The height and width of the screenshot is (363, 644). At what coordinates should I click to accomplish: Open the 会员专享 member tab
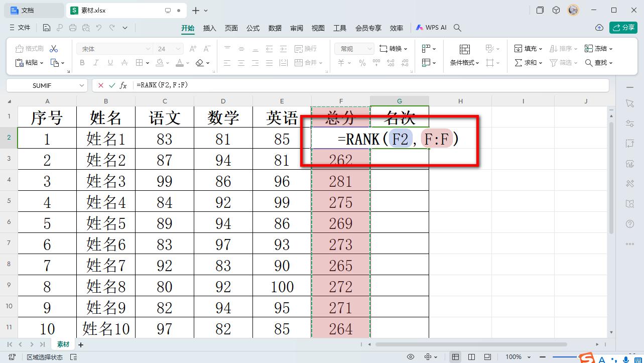(368, 28)
